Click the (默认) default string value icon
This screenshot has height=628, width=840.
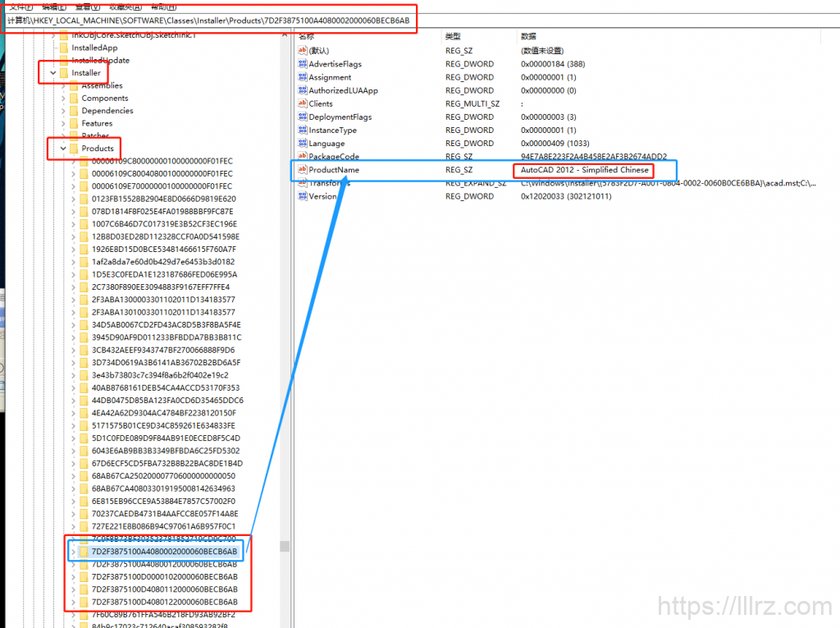point(302,51)
